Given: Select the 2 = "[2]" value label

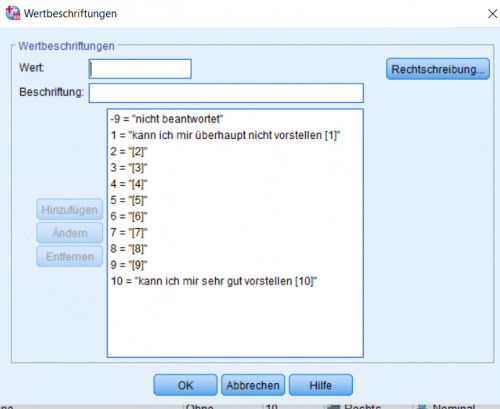Looking at the screenshot, I should point(129,152).
